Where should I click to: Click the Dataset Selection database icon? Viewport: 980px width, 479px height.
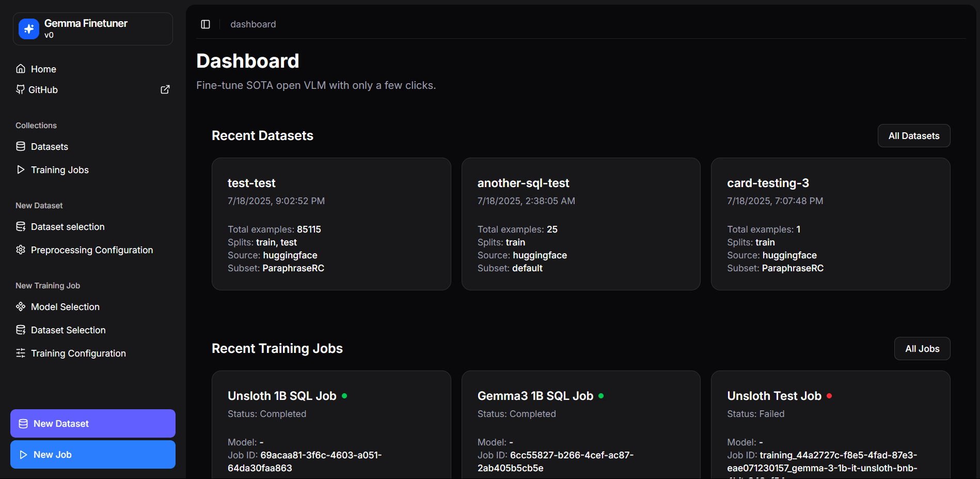click(20, 330)
